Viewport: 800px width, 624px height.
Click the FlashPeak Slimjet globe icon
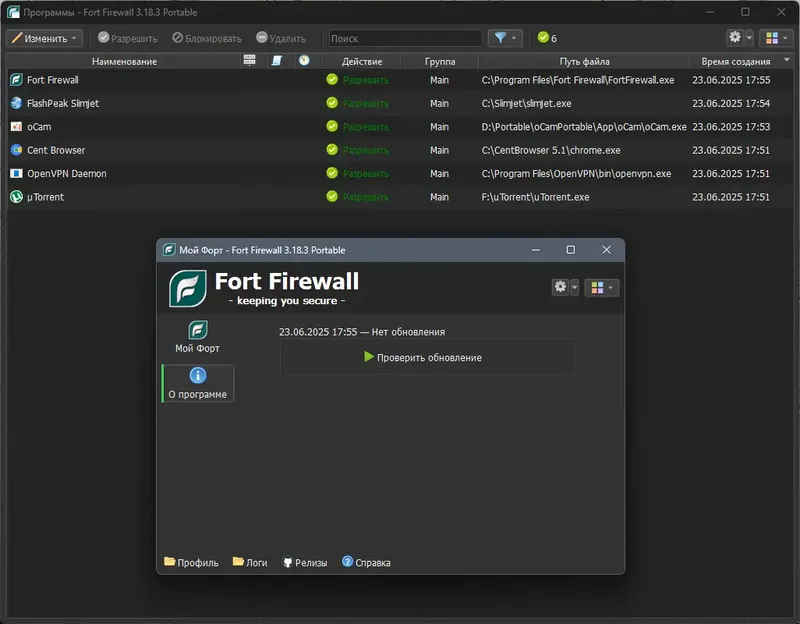coord(16,104)
